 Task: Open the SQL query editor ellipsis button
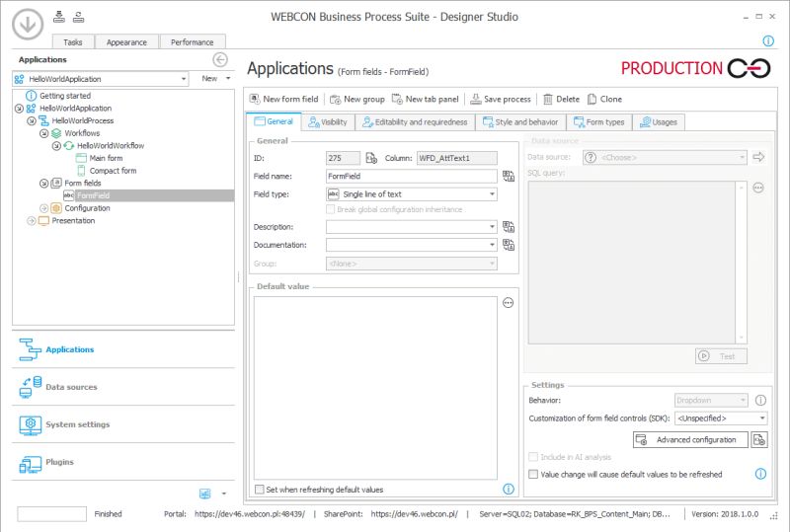coord(758,188)
